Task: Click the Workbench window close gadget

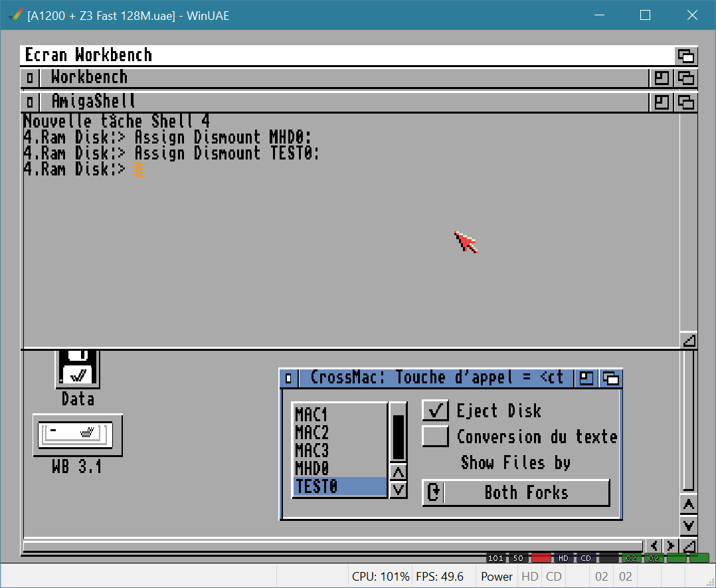Action: pyautogui.click(x=30, y=78)
